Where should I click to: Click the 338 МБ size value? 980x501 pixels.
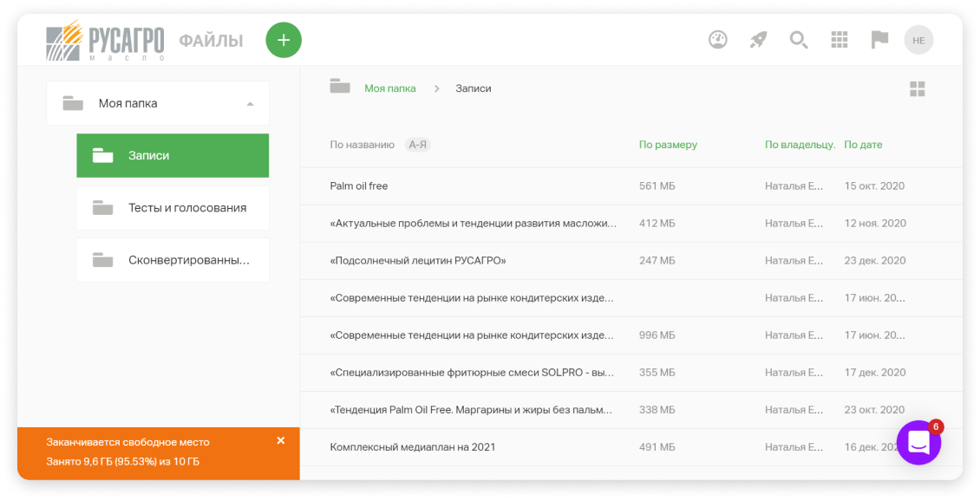coord(657,410)
